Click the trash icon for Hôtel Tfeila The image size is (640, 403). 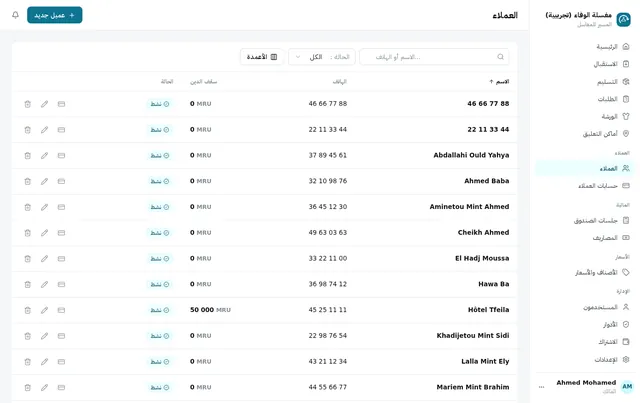coord(27,310)
